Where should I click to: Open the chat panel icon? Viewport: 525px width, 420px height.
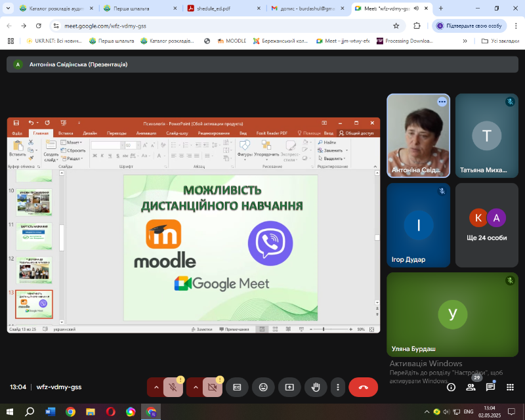(490, 387)
